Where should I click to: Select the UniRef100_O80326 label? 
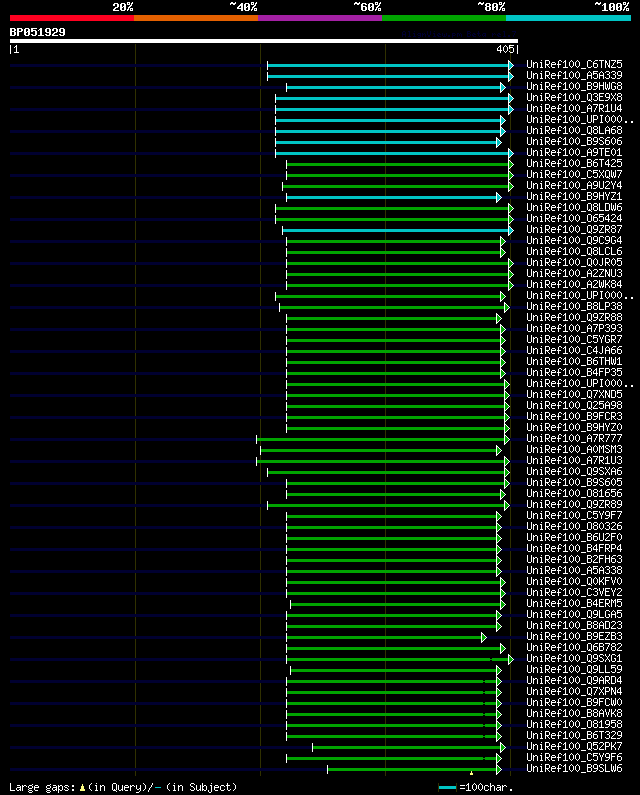(x=574, y=526)
